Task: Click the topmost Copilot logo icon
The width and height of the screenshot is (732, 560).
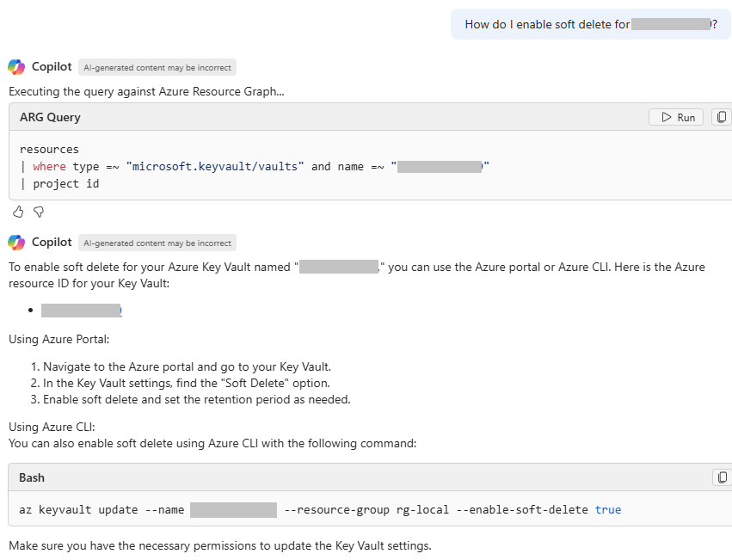Action: (16, 67)
